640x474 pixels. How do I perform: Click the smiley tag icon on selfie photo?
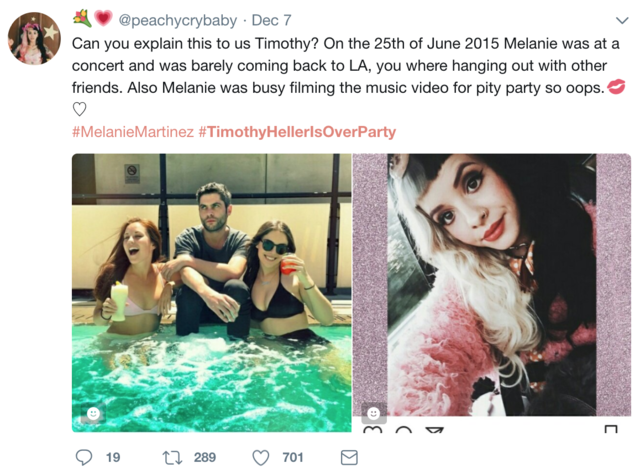coord(373,413)
